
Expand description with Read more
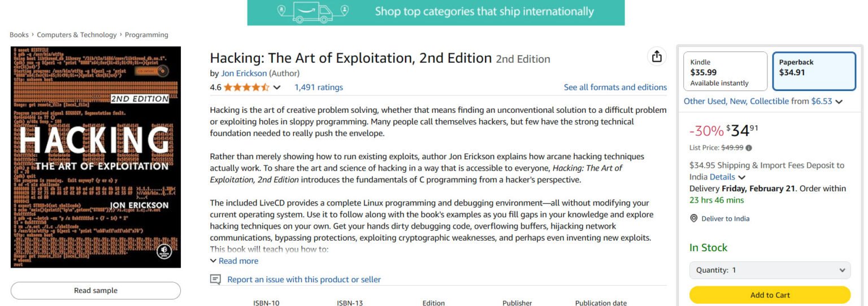[234, 261]
